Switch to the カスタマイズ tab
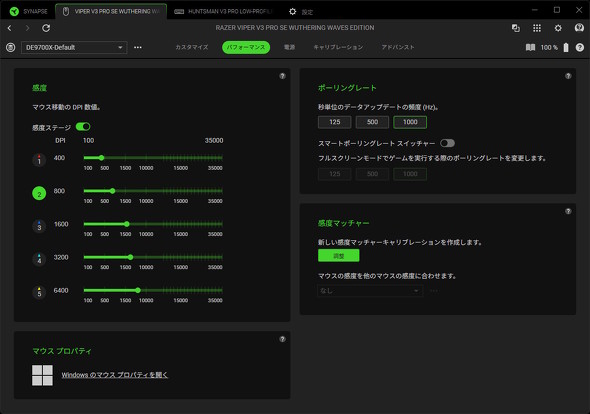The height and width of the screenshot is (414, 590). coord(192,47)
